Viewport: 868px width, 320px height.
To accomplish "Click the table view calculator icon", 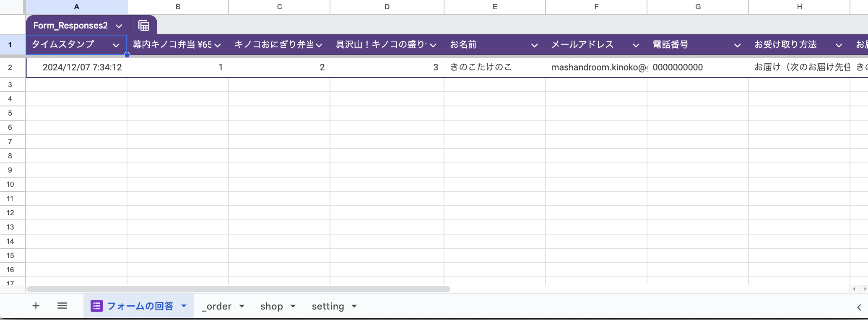I will pyautogui.click(x=144, y=26).
